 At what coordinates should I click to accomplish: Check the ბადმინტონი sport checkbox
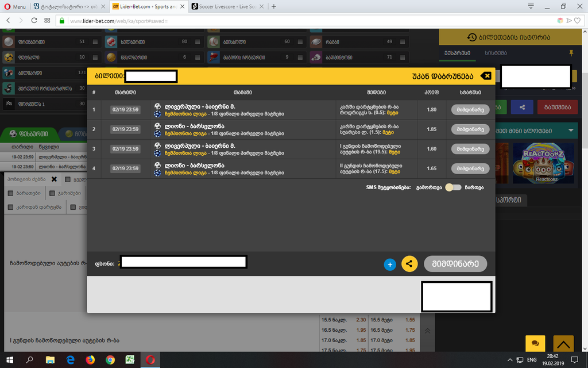pyautogui.click(x=403, y=57)
